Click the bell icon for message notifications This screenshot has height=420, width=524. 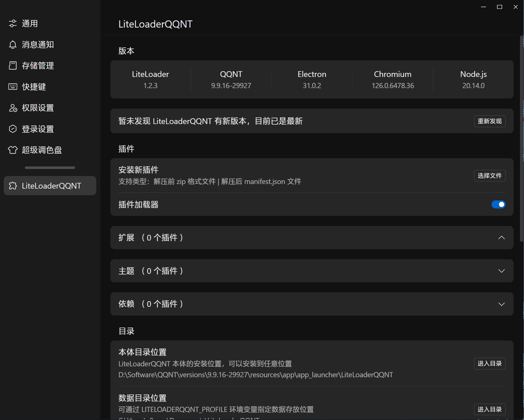13,44
